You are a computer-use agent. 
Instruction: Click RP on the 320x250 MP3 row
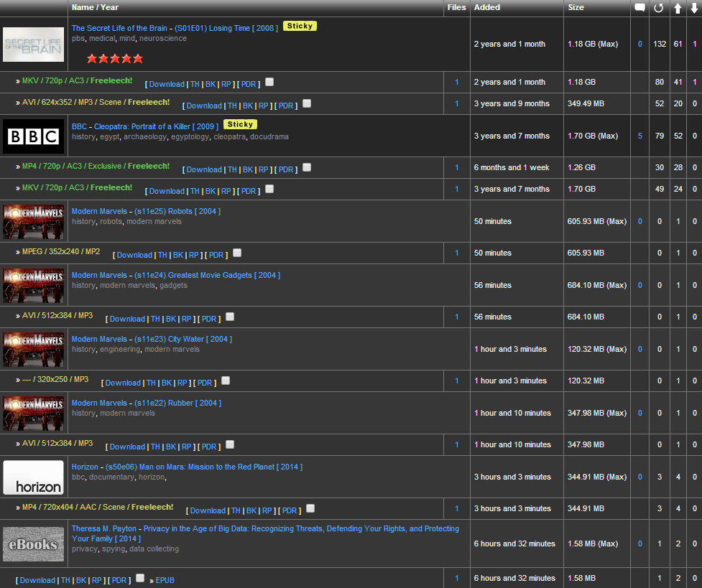(x=183, y=383)
